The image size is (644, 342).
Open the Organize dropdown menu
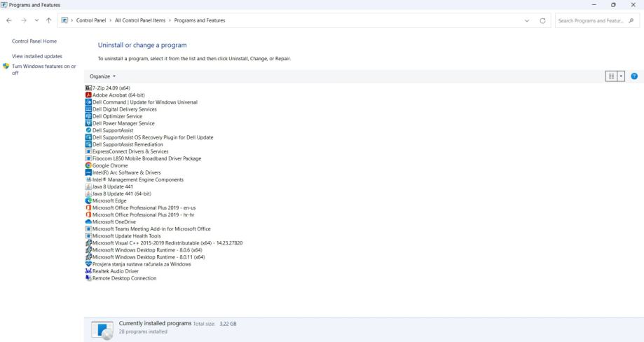pos(102,76)
